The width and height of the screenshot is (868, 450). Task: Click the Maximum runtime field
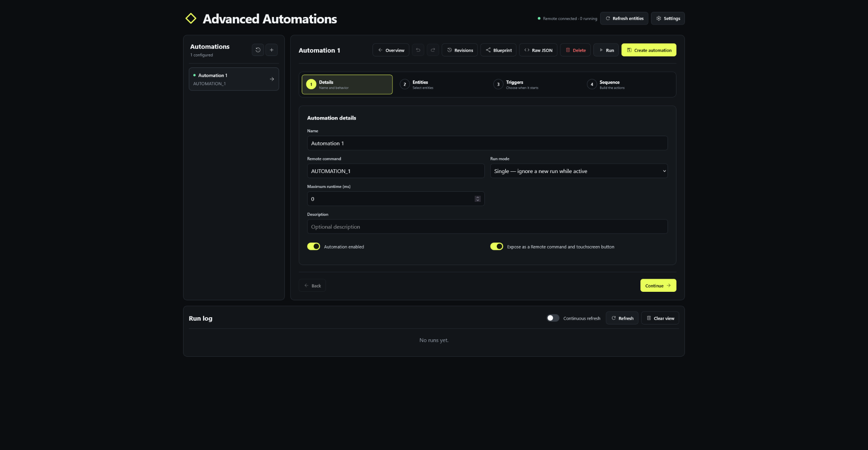coord(396,199)
